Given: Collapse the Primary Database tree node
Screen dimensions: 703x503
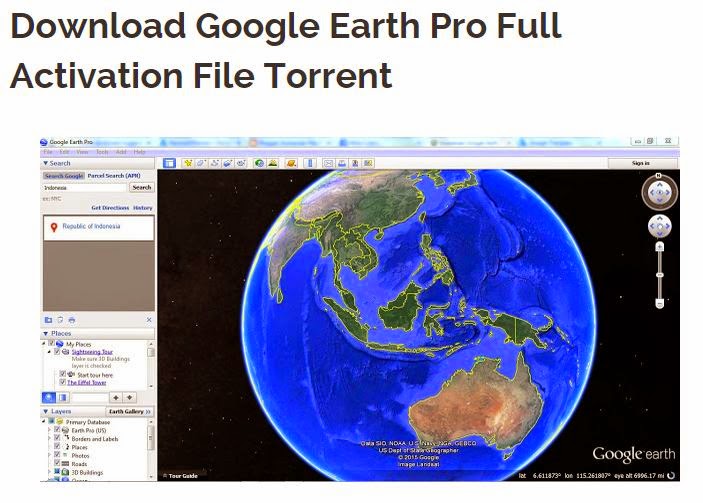Looking at the screenshot, I should coord(44,422).
